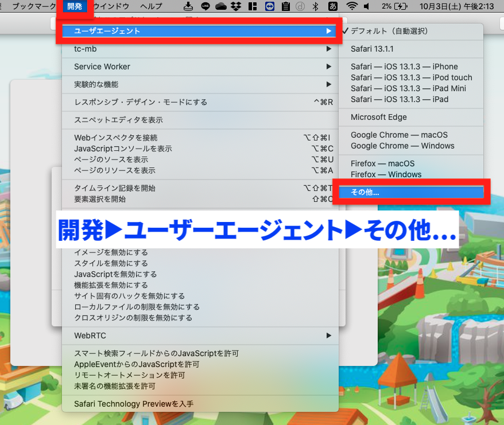The height and width of the screenshot is (425, 504).
Task: Open the volume speaker icon
Action: point(366,6)
